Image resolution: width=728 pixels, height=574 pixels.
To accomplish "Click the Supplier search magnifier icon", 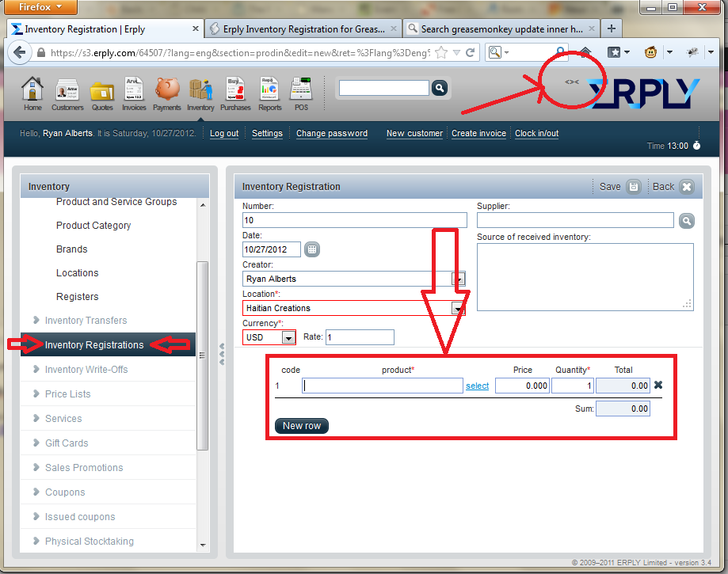I will [x=687, y=221].
